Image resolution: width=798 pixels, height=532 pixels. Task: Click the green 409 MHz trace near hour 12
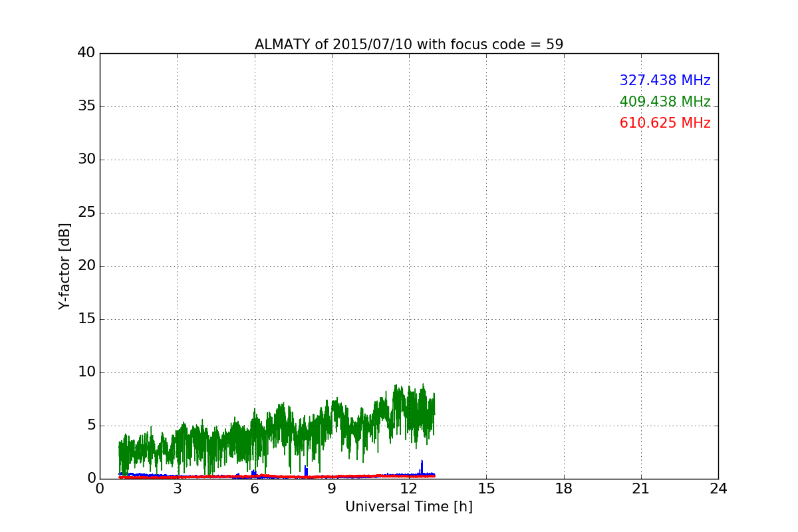click(x=409, y=412)
